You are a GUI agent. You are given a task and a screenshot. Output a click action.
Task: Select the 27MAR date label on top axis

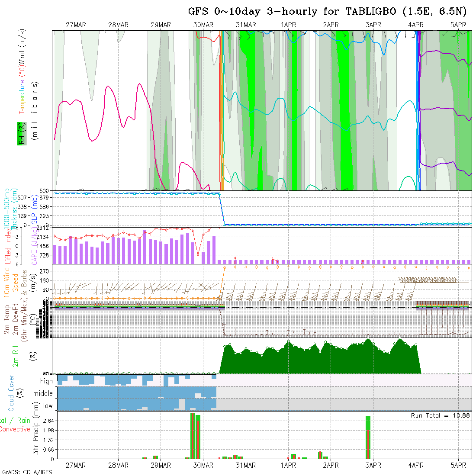point(76,25)
